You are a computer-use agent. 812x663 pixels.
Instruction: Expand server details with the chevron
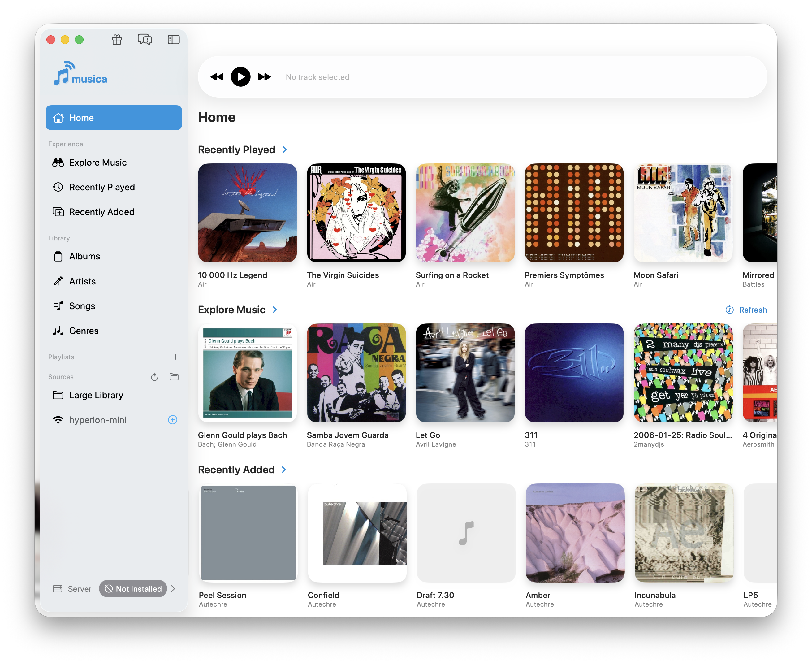(x=173, y=589)
